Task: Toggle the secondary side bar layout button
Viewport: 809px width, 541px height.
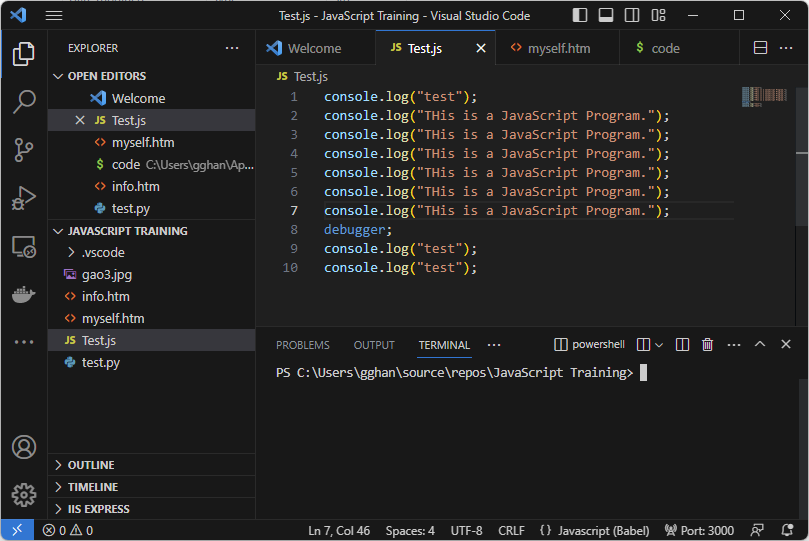Action: [632, 15]
